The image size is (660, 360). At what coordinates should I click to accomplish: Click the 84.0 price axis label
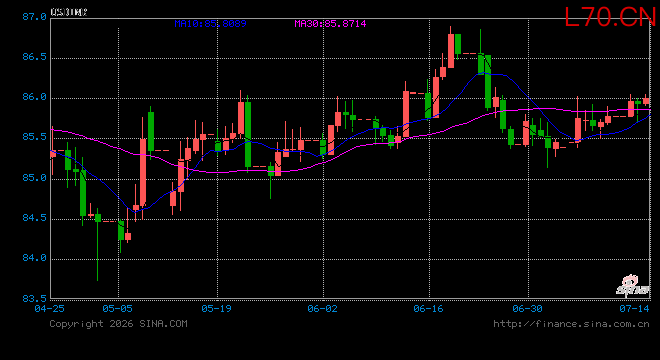pos(34,258)
